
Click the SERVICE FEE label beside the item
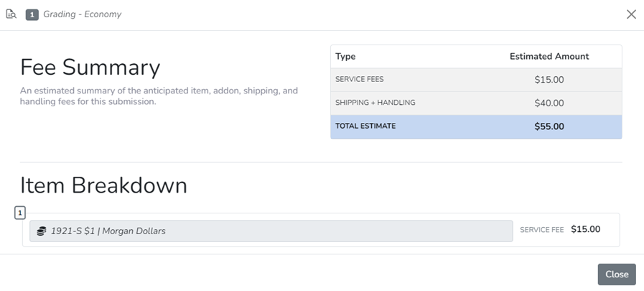542,230
